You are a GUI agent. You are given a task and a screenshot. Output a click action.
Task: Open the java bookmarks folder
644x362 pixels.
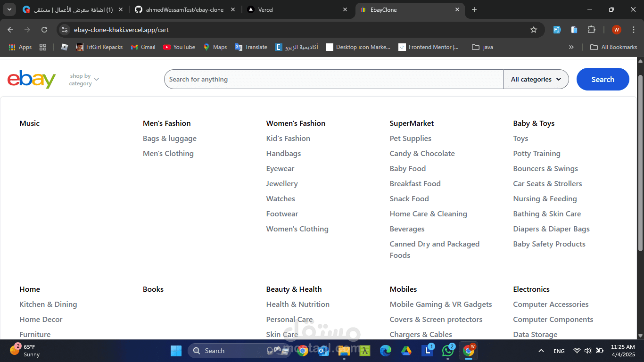coord(482,47)
